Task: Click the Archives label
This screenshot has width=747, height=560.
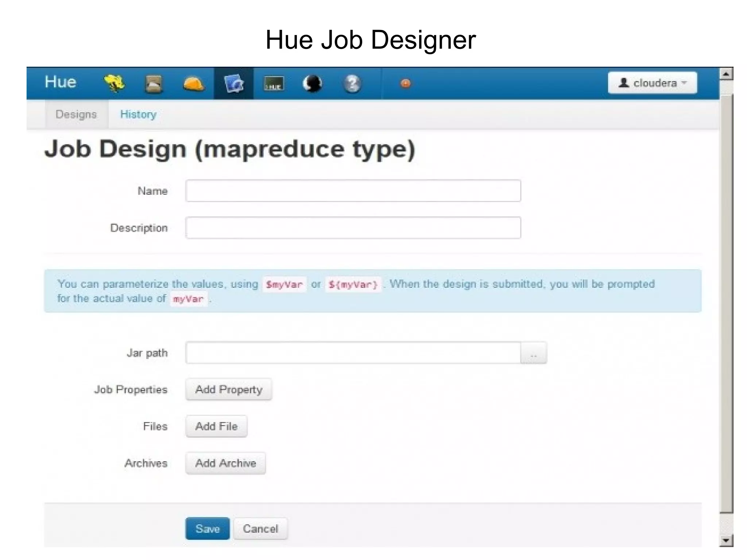Action: [x=146, y=463]
